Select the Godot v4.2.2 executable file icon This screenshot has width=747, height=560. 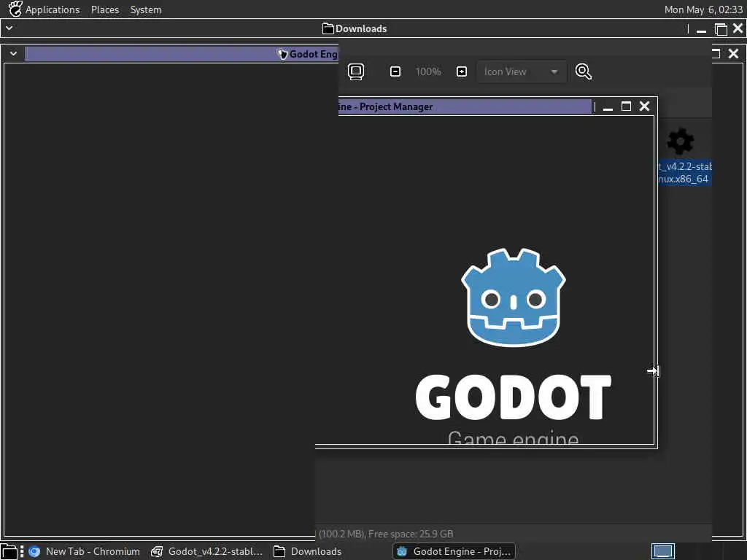[x=681, y=141]
